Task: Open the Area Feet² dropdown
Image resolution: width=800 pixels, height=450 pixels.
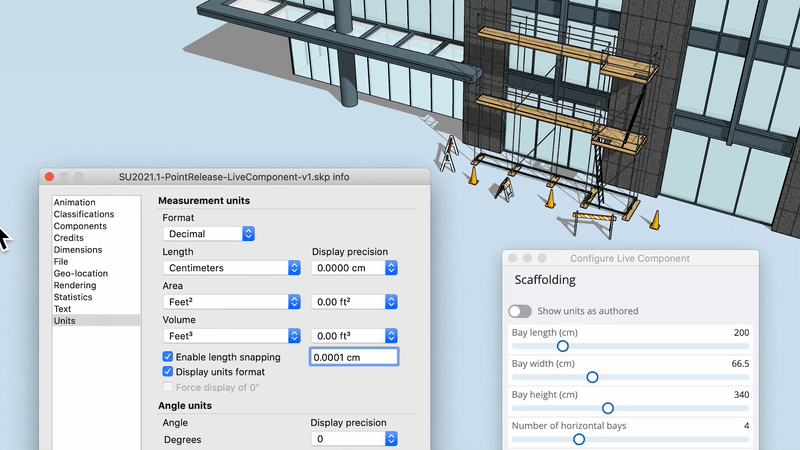Action: point(232,302)
